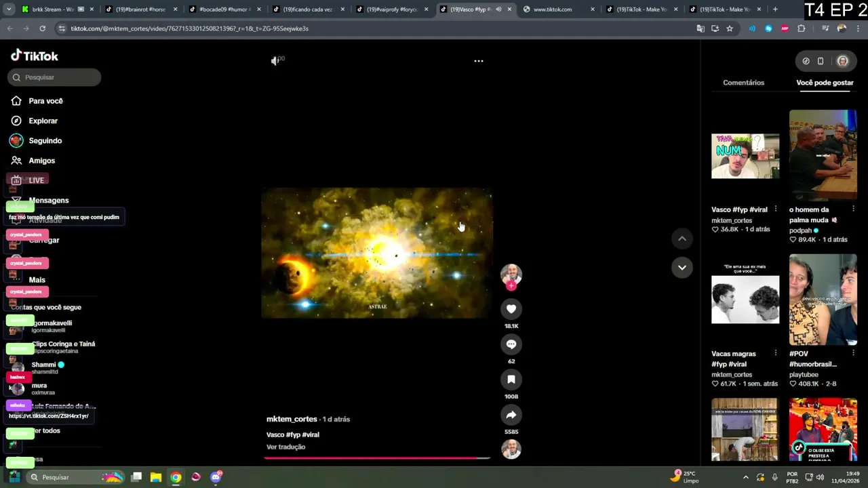The height and width of the screenshot is (488, 868).
Task: Show hidden tray icons chevron
Action: tap(746, 477)
